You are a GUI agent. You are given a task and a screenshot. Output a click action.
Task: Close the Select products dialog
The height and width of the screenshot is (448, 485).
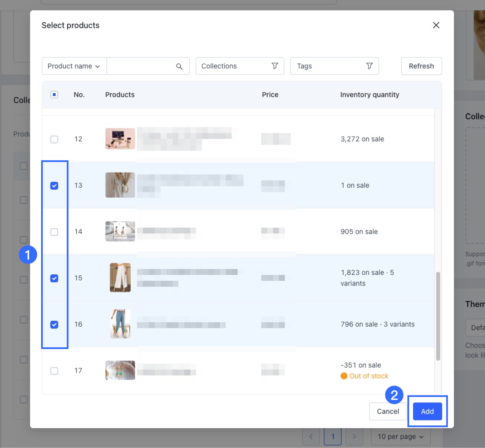point(436,25)
